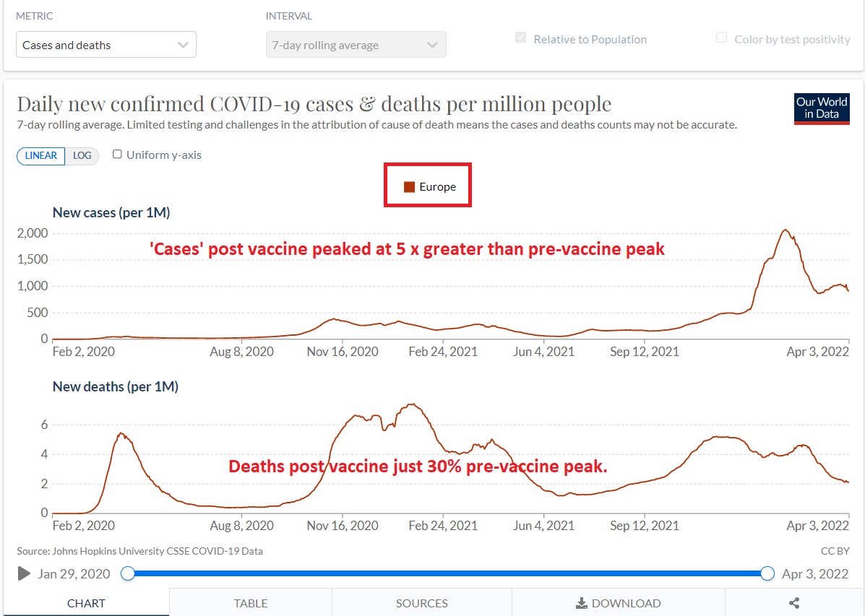Viewport: 865px width, 616px height.
Task: Click the blue timeline track bar
Action: pos(448,573)
